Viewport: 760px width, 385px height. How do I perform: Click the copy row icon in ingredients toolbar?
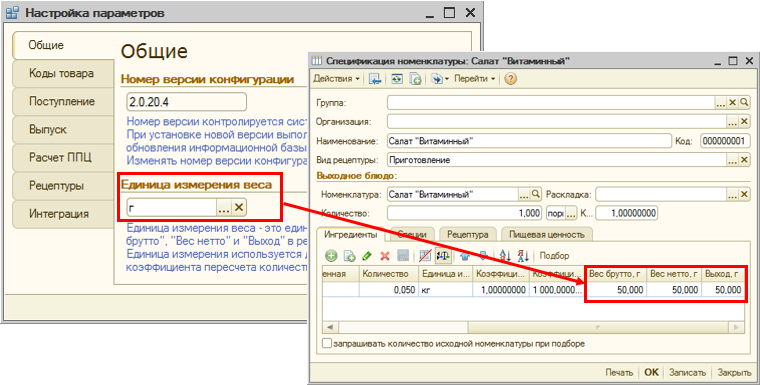[349, 256]
